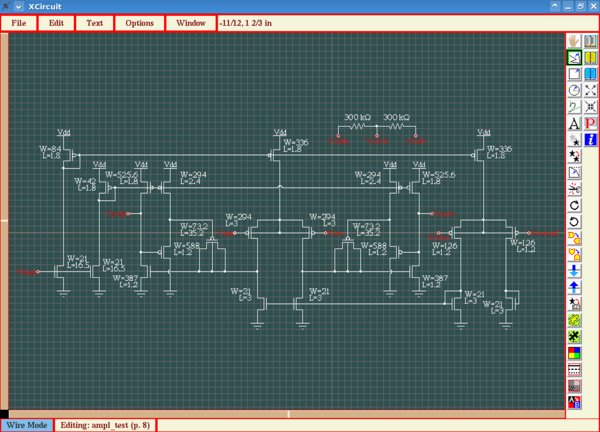Choose the wire drawing tool
The width and height of the screenshot is (600, 432).
[575, 58]
